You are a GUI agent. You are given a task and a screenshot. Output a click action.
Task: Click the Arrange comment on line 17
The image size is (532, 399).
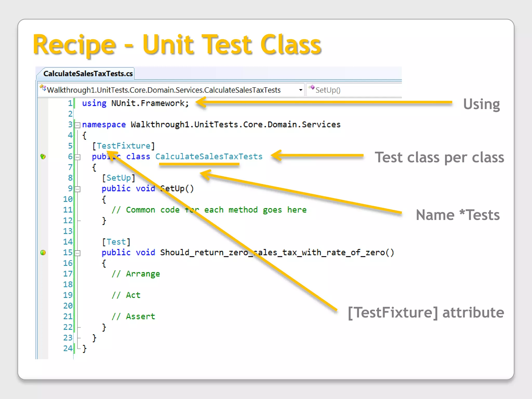click(x=136, y=274)
